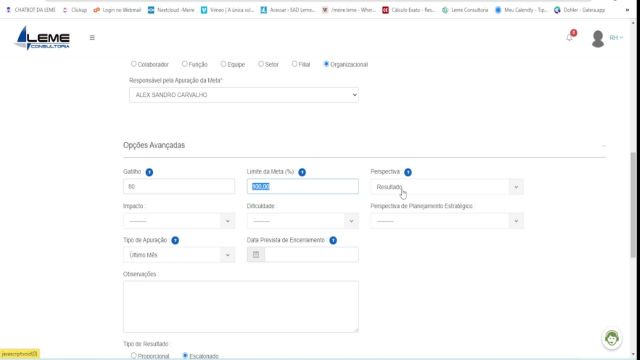640x360 pixels.
Task: Open Perspectiva de Planejamento Estratégico dropdown
Action: 447,221
